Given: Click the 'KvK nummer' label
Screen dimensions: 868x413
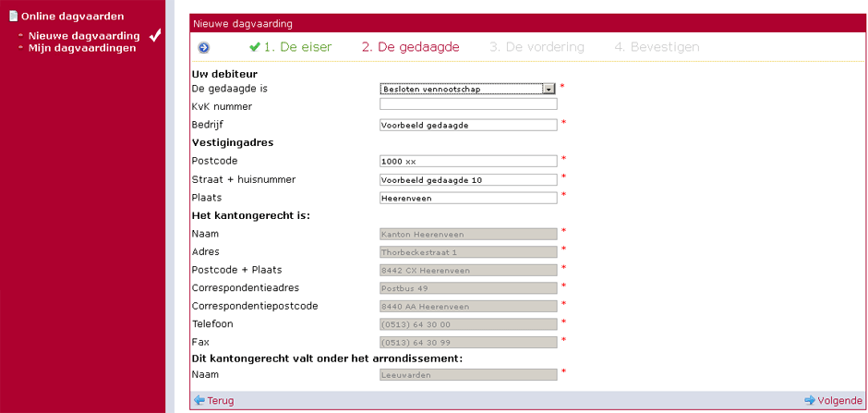Looking at the screenshot, I should point(222,106).
